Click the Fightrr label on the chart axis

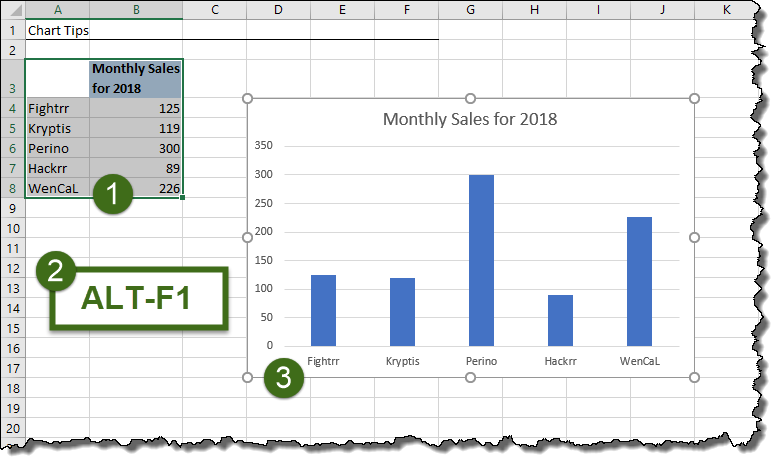(x=323, y=361)
